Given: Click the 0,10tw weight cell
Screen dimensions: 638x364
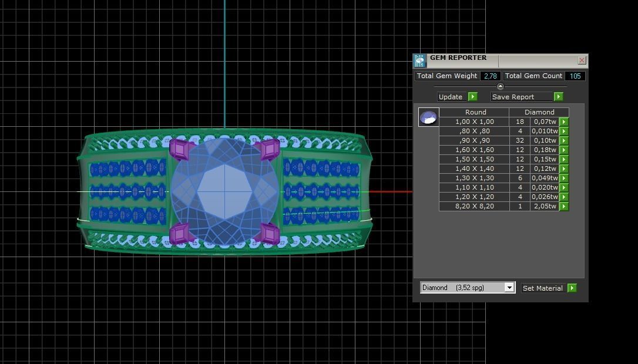Looking at the screenshot, I should click(545, 140).
